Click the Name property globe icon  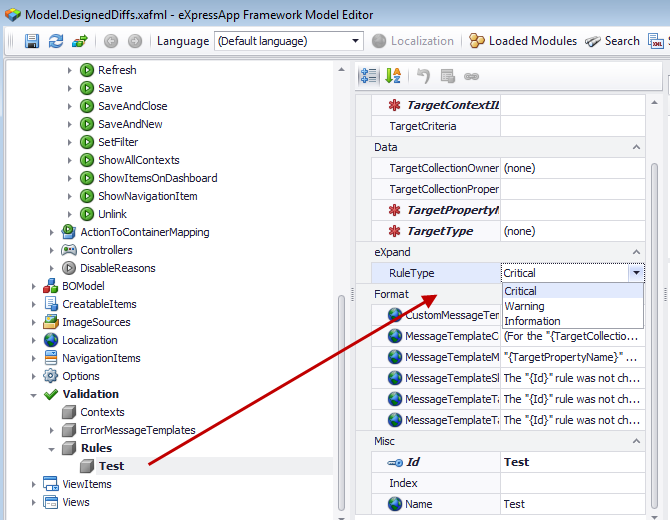[x=395, y=504]
